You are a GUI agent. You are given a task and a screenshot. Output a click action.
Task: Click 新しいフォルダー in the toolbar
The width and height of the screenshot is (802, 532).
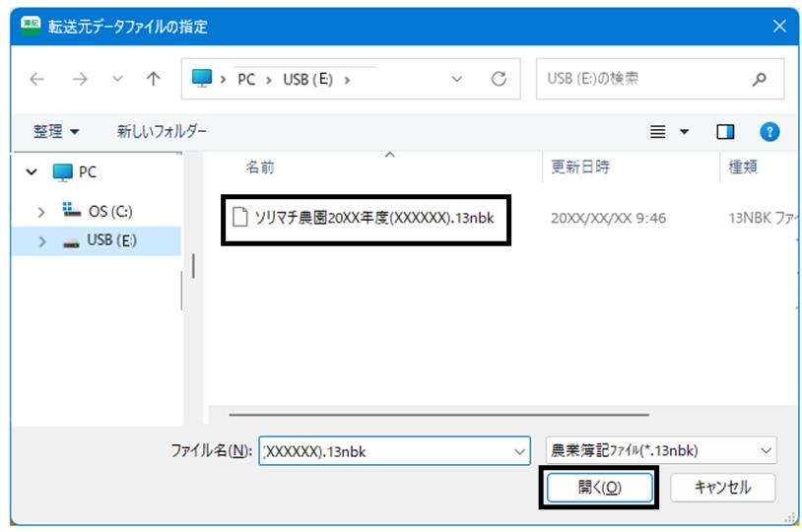coord(162,131)
